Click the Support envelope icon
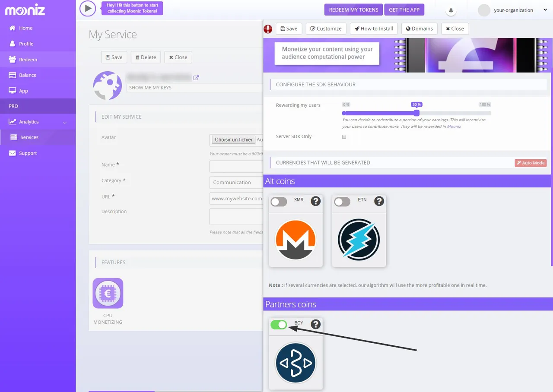This screenshot has width=553, height=392. [x=13, y=153]
